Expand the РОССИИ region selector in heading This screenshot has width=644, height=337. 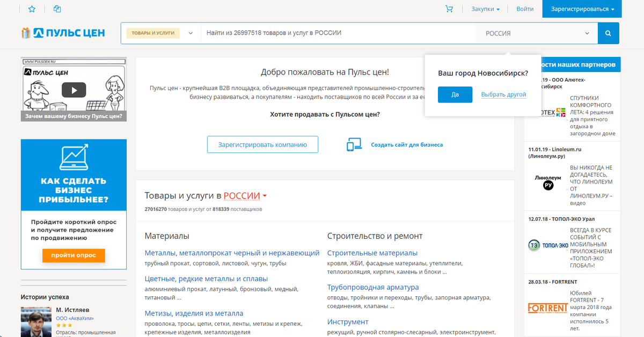tap(245, 196)
